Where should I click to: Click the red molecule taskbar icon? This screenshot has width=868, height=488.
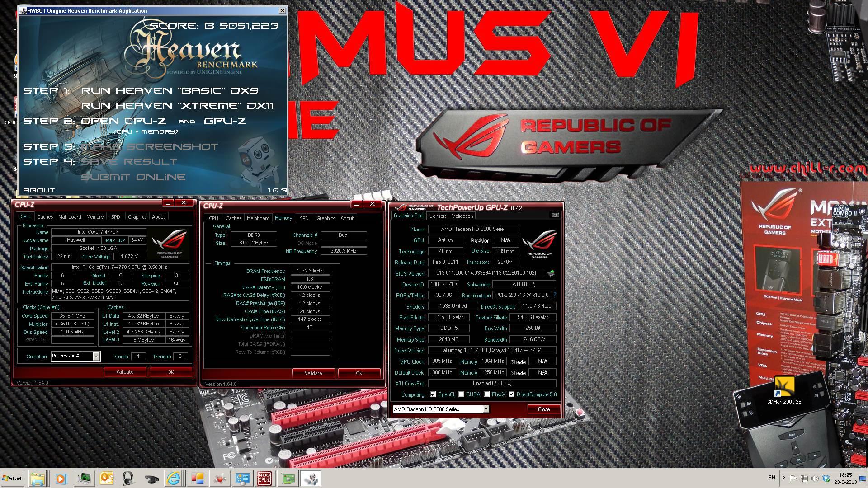pos(220,478)
